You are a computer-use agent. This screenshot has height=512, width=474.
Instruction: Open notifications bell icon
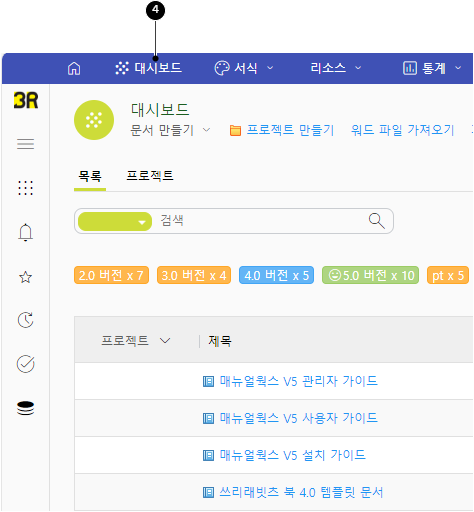coord(26,232)
